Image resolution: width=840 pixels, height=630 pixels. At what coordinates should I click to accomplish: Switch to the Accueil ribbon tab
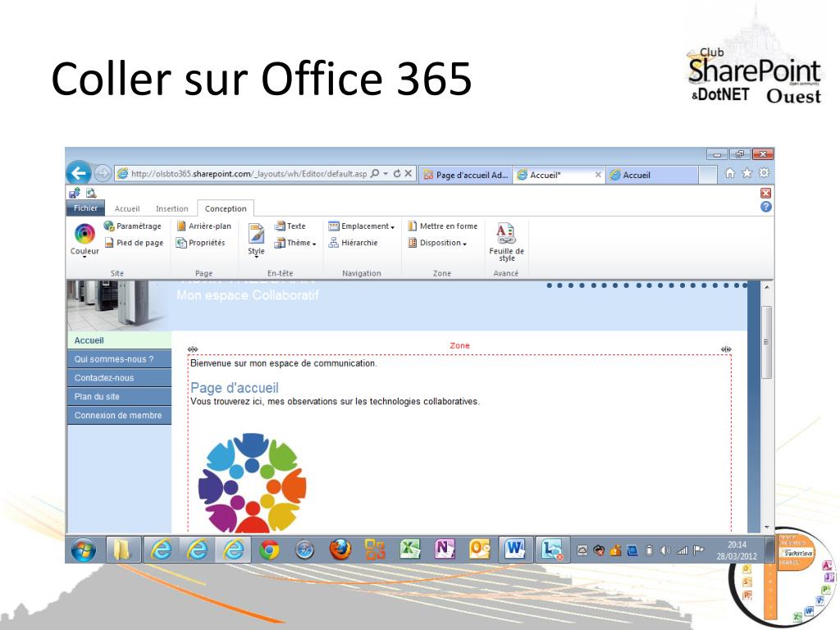coord(127,208)
